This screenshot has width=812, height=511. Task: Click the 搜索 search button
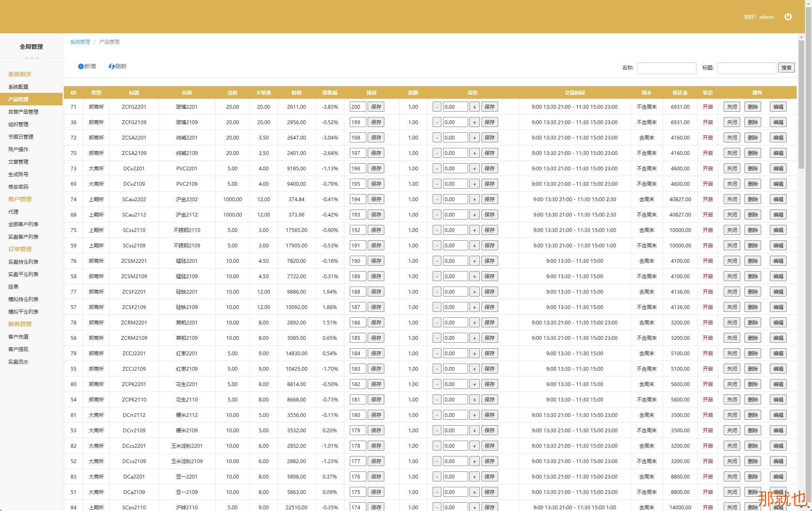pos(786,67)
